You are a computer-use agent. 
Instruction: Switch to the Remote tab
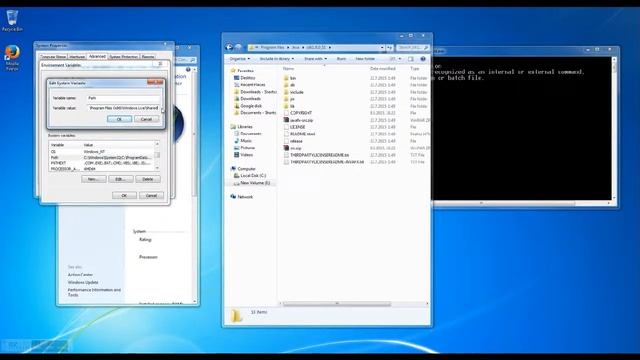(x=148, y=57)
